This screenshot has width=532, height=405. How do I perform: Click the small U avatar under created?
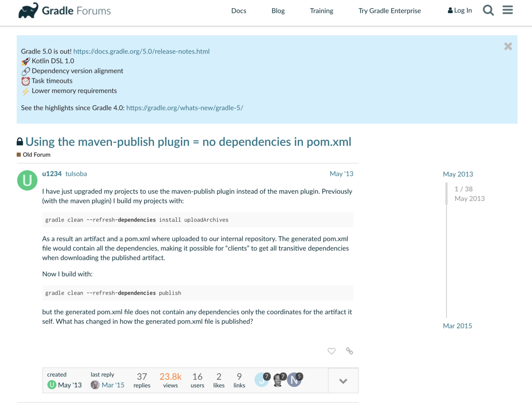(51, 385)
